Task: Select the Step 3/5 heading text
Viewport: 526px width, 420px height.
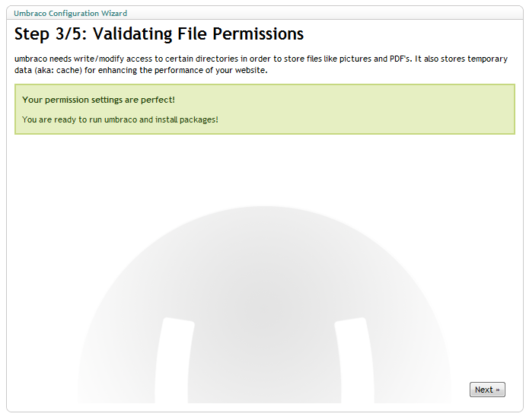Action: pyautogui.click(x=158, y=34)
